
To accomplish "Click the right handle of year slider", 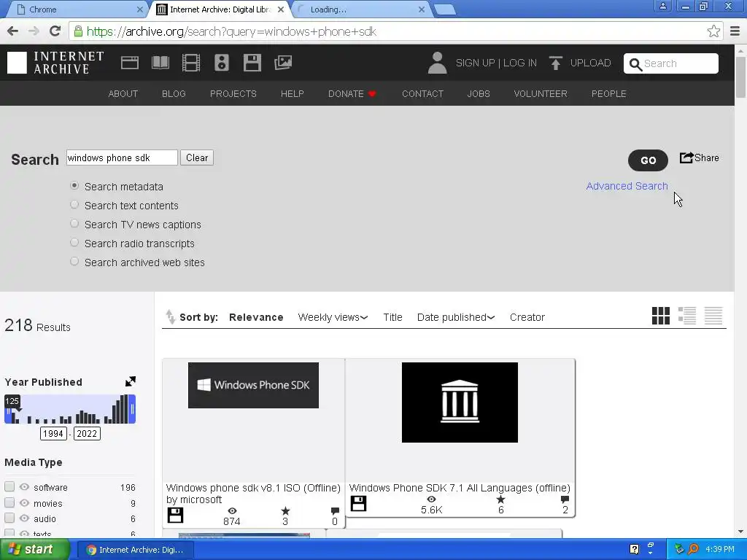I will 133,410.
